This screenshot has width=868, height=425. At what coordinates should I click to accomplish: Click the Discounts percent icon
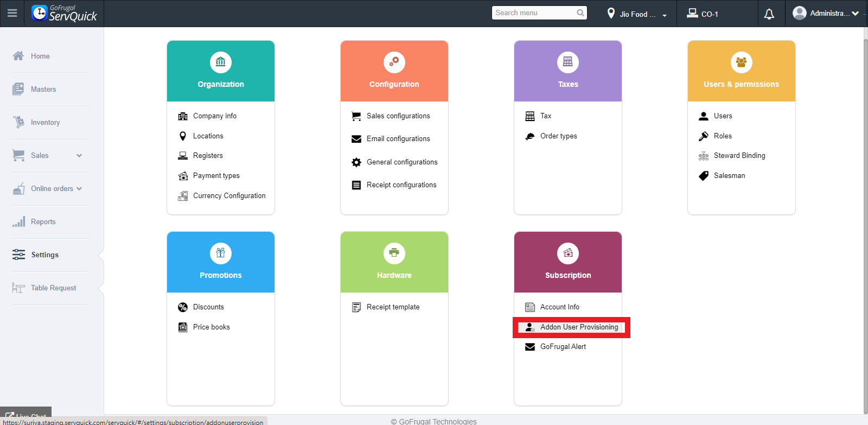[x=183, y=307]
